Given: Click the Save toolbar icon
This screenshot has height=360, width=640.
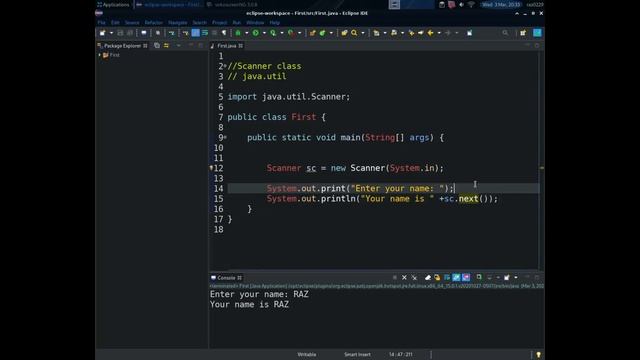Looking at the screenshot, I should [x=120, y=33].
